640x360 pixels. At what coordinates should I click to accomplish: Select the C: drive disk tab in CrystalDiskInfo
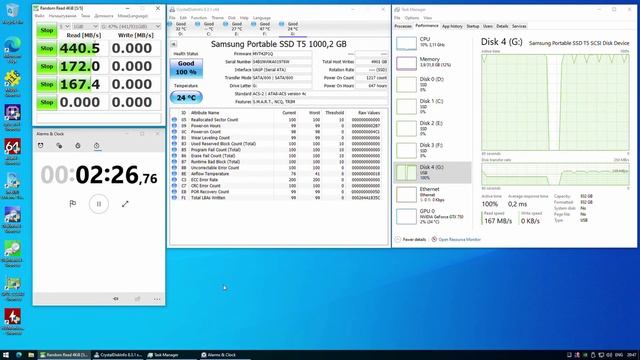coord(208,29)
